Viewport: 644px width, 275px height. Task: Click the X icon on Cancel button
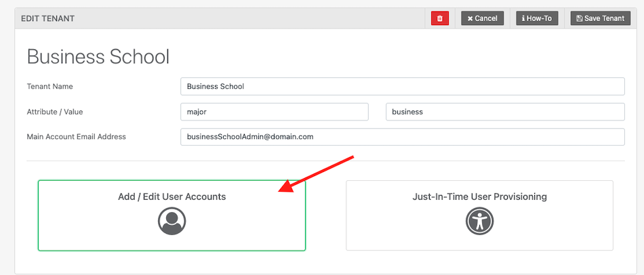click(x=470, y=18)
